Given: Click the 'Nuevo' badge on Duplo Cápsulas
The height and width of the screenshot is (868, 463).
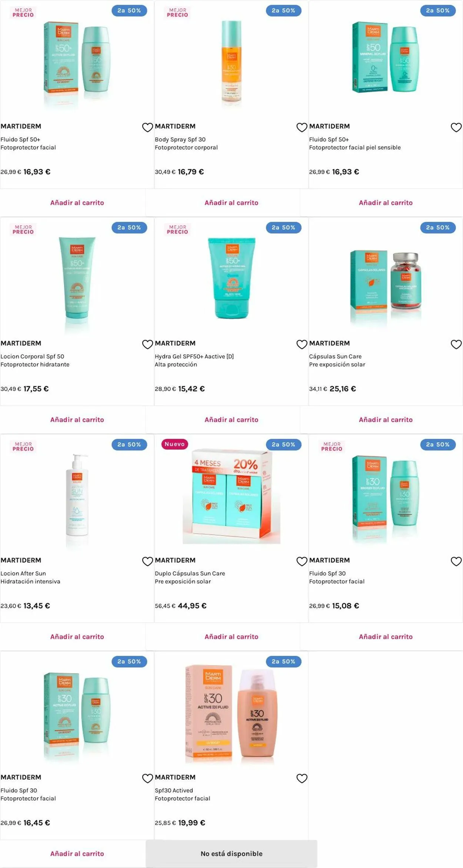Looking at the screenshot, I should click(x=175, y=444).
